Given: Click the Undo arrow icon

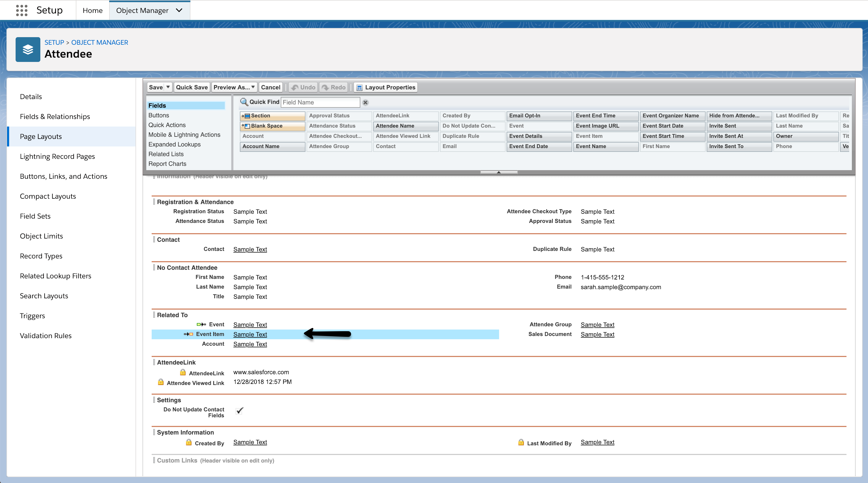Looking at the screenshot, I should tap(295, 88).
